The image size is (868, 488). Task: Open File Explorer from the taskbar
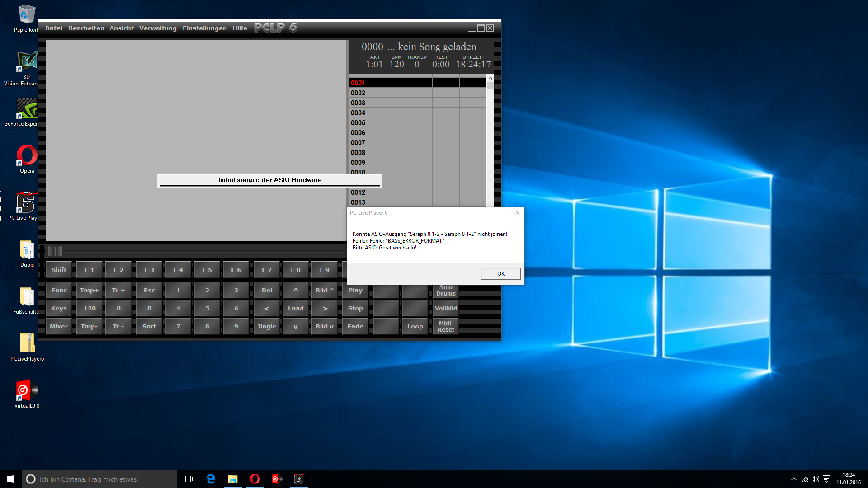(x=232, y=479)
